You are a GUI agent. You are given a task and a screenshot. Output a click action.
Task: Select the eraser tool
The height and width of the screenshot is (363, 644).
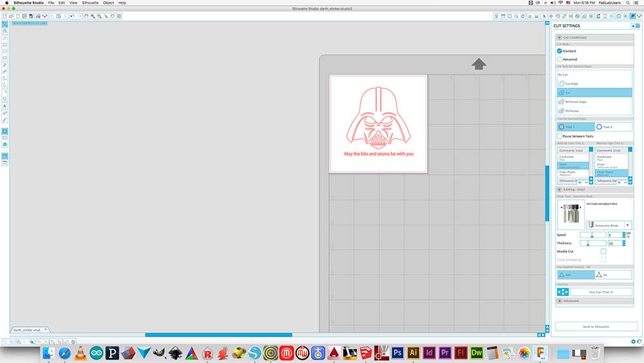(x=5, y=113)
